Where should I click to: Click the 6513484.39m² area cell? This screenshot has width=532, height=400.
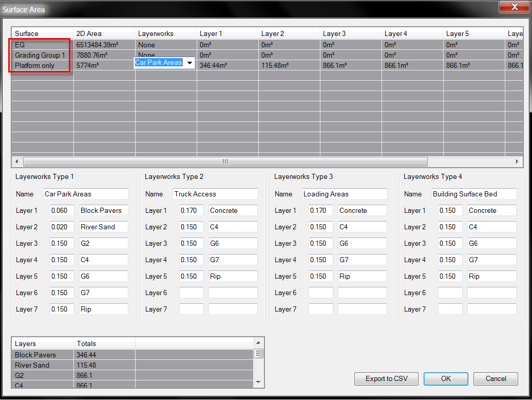coord(104,45)
